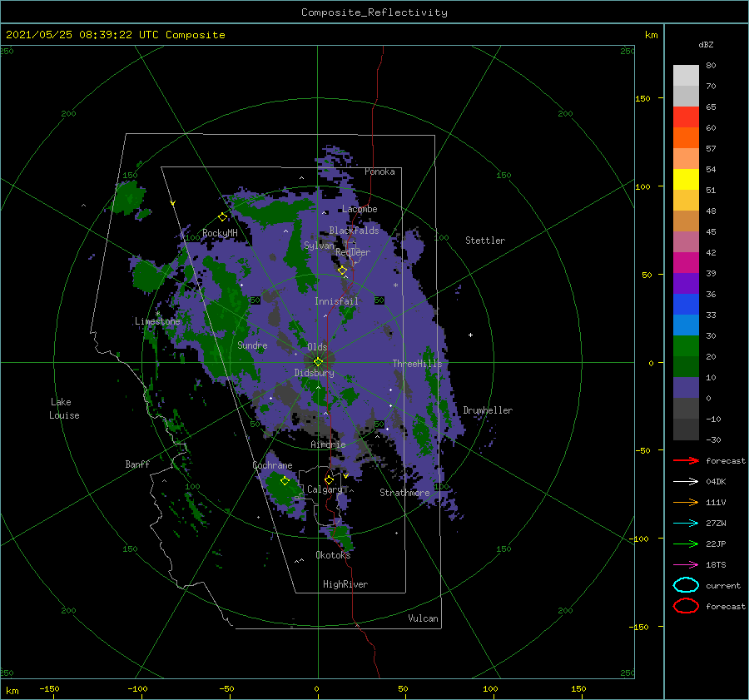Select the yellow diamond marker below Cochrane
This screenshot has width=749, height=700.
(285, 481)
